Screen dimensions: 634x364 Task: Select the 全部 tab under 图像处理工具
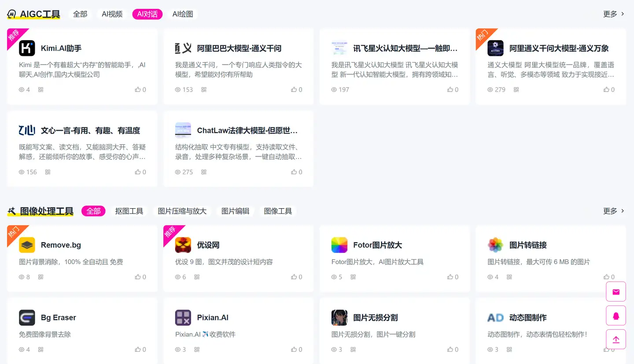[93, 211]
